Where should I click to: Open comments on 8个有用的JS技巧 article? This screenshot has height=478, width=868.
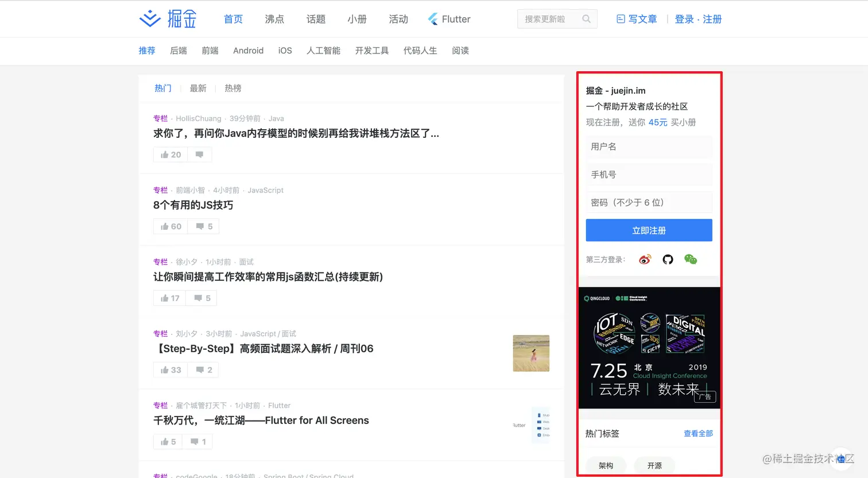point(204,226)
